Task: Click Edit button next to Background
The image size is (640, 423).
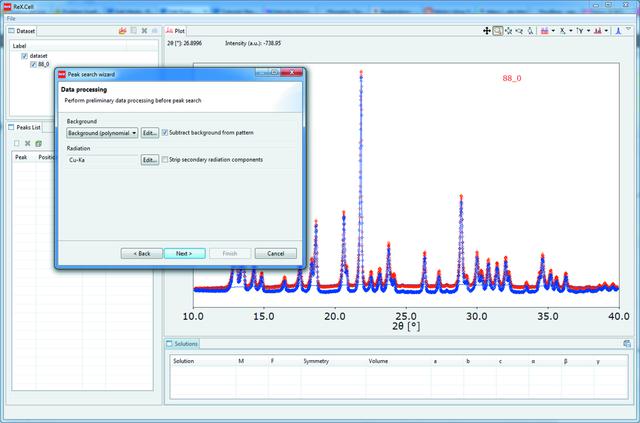Action: [150, 133]
